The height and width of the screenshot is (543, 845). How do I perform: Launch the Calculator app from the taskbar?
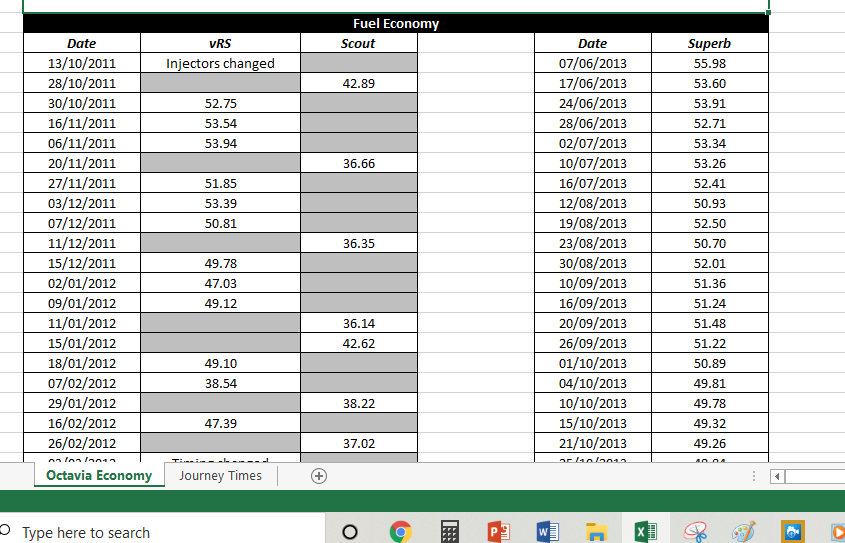tap(450, 532)
